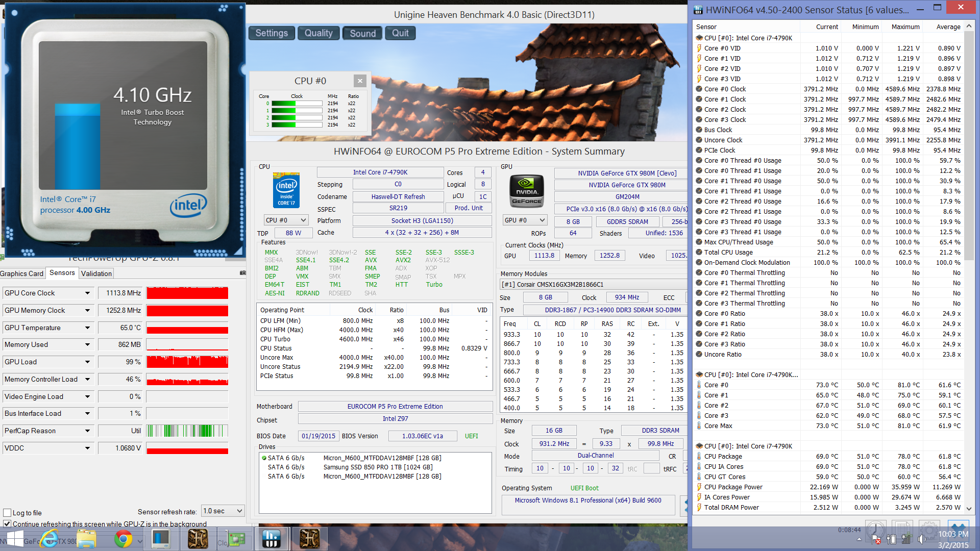
Task: Click the battery power tray icon
Action: click(891, 539)
